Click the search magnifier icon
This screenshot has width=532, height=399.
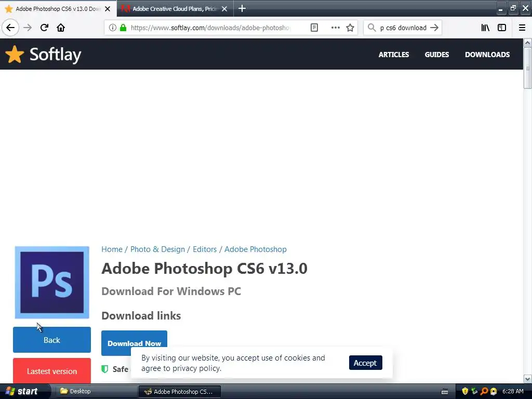point(372,28)
